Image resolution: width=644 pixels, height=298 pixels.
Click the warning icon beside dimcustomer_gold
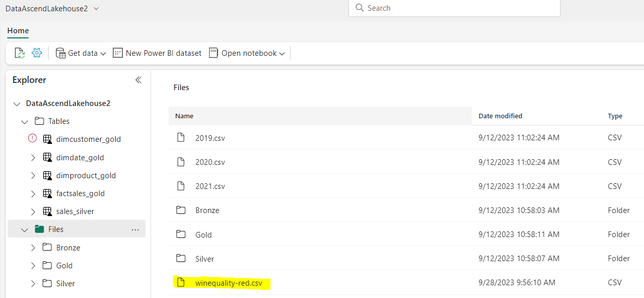32,138
